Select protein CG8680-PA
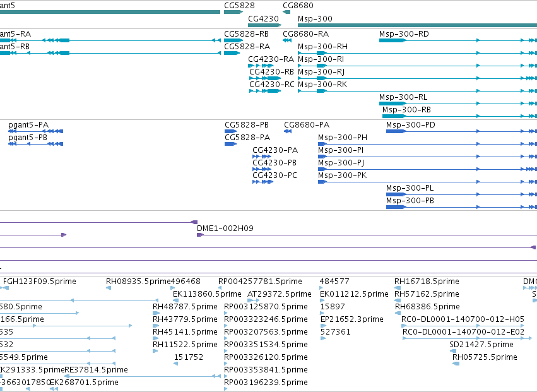 (307, 125)
